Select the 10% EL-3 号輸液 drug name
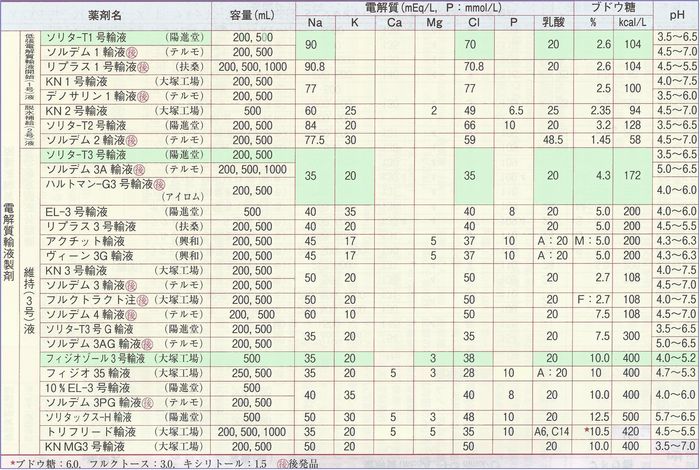Image resolution: width=700 pixels, height=470 pixels. (x=88, y=387)
